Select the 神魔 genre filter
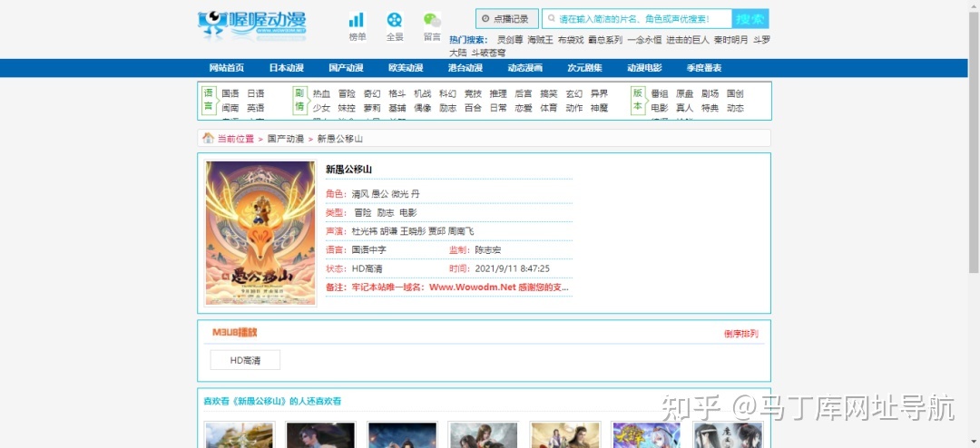This screenshot has height=448, width=980. coord(600,108)
